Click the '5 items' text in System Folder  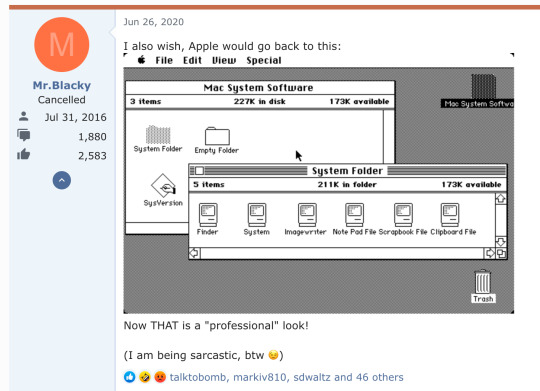point(209,184)
